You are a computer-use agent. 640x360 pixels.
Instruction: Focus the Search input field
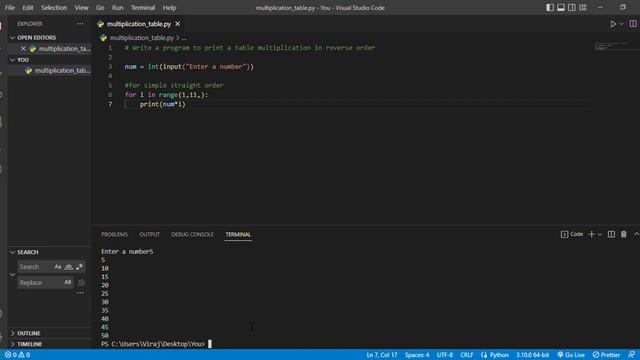[36, 267]
